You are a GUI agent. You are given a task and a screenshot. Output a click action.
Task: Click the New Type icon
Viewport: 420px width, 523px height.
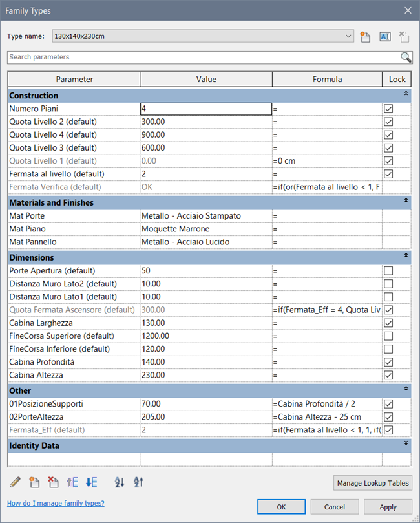pos(365,37)
